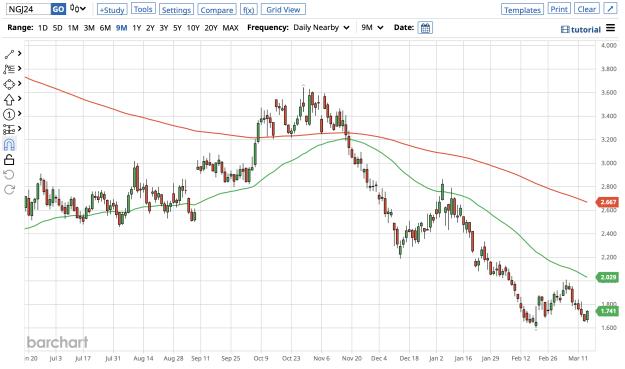Click the +Study button
Viewport: 625px width, 369px height.
(112, 10)
